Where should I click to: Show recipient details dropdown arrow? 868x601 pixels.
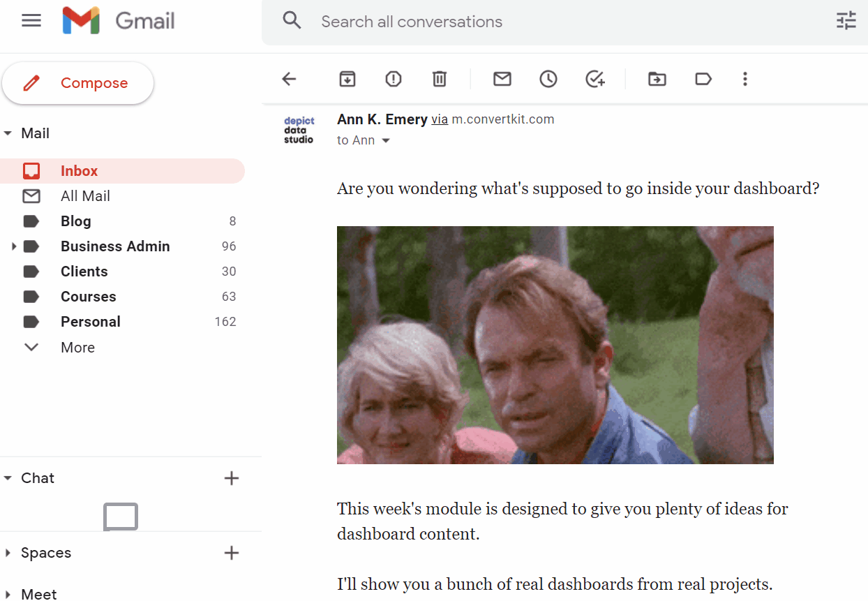(x=385, y=141)
